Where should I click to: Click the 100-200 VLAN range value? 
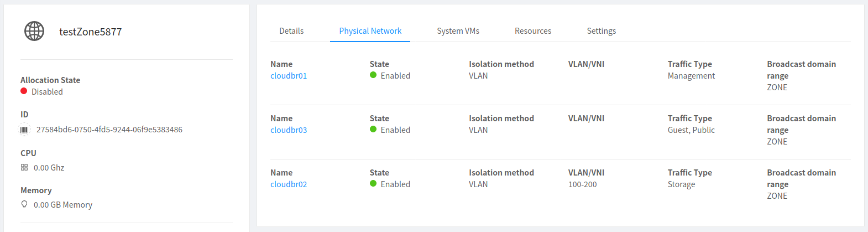tap(583, 184)
